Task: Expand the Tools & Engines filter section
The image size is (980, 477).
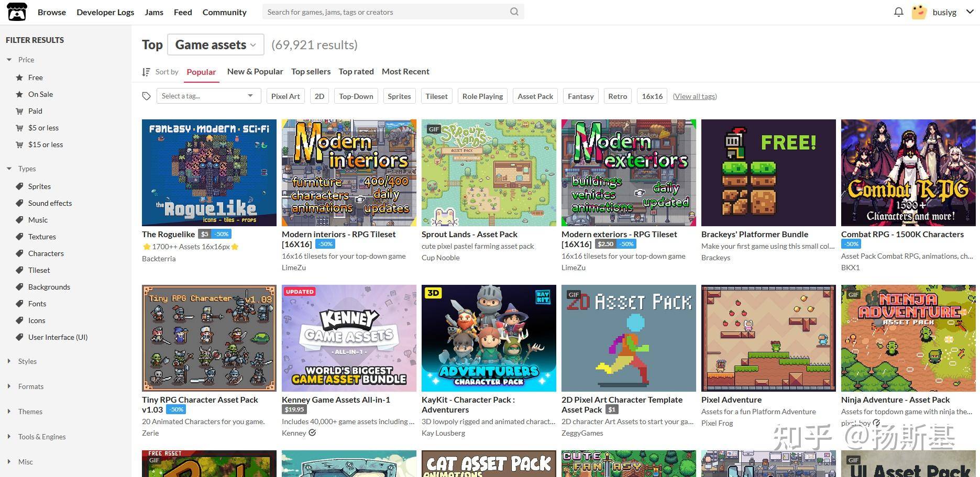Action: click(x=9, y=437)
